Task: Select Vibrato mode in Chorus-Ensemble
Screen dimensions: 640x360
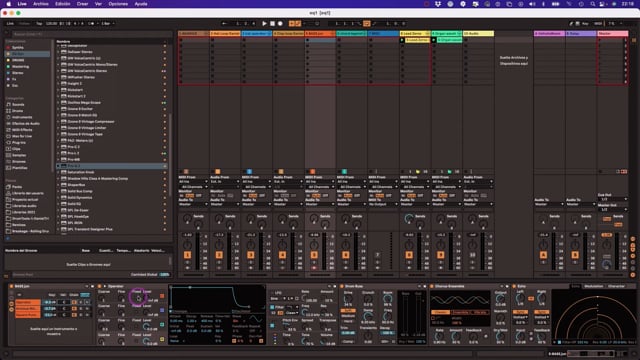Action: click(480, 313)
